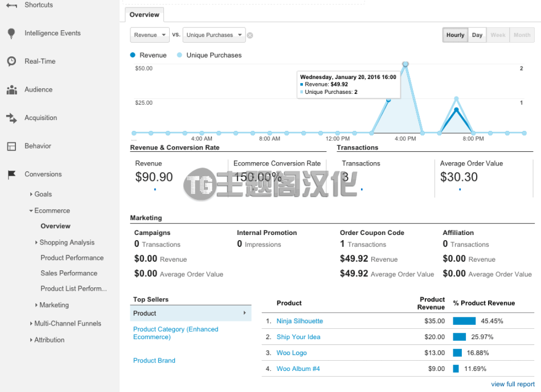Open the Revenue metric dropdown
This screenshot has height=392, width=541.
[149, 35]
